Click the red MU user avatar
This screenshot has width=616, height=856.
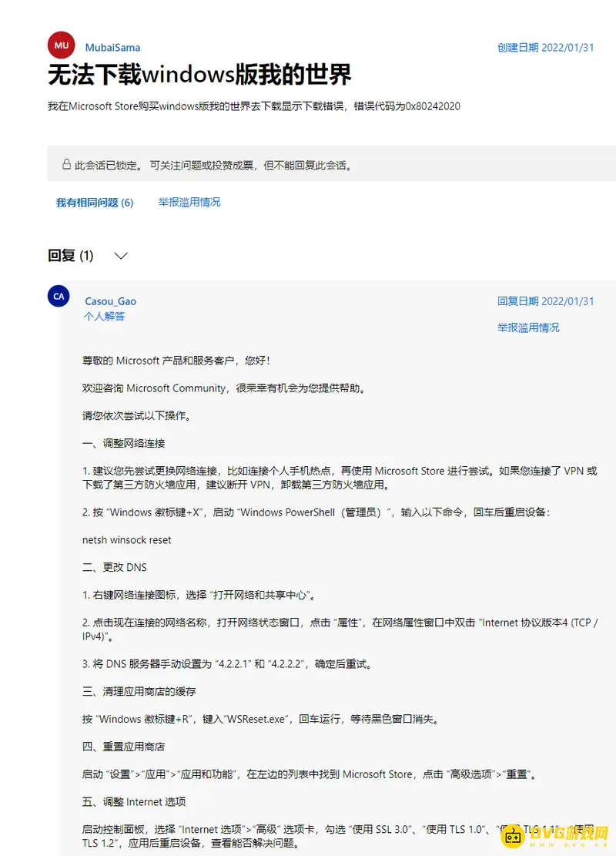tap(61, 45)
